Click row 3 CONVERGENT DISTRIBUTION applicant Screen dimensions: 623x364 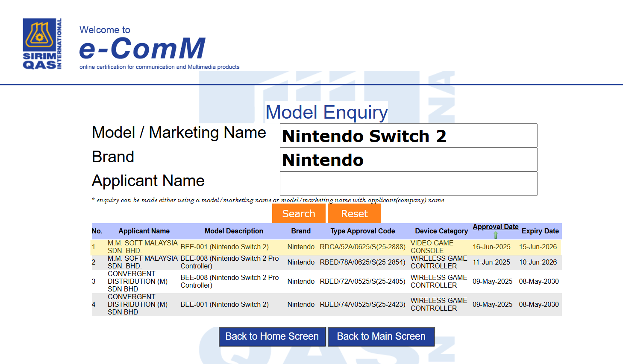point(138,281)
